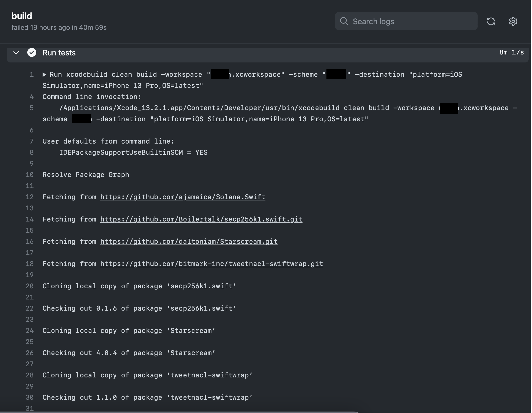
Task: Collapse the Run tests step chevron
Action: (x=16, y=53)
